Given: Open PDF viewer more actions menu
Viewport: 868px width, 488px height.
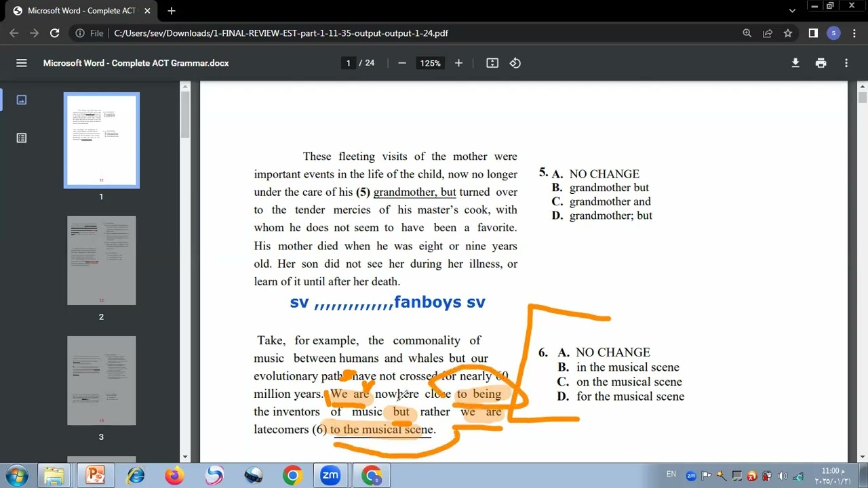Looking at the screenshot, I should 846,63.
